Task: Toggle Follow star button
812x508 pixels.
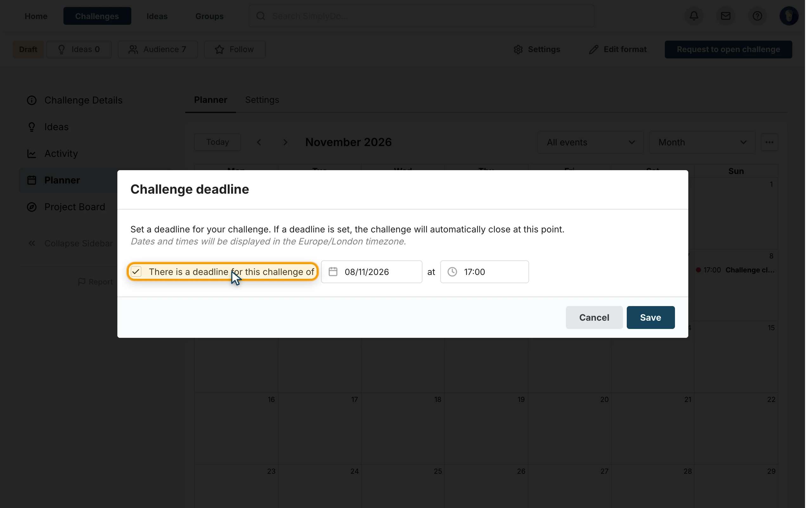Action: point(234,50)
